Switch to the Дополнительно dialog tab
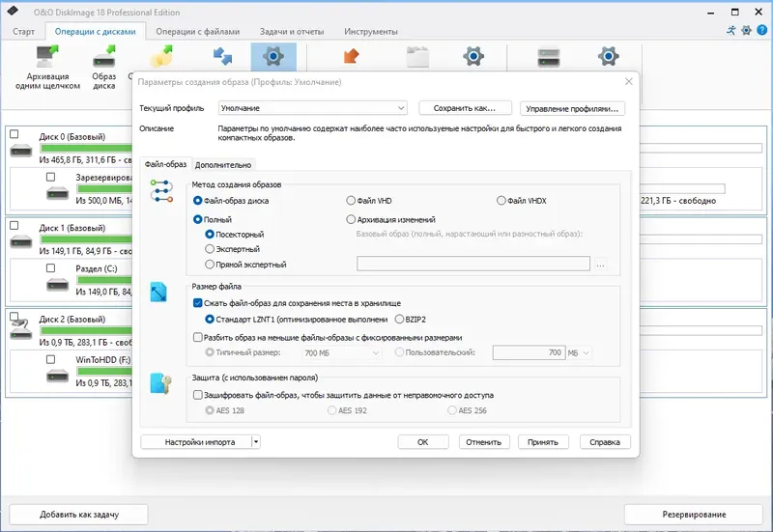Image resolution: width=773 pixels, height=532 pixels. tap(223, 165)
